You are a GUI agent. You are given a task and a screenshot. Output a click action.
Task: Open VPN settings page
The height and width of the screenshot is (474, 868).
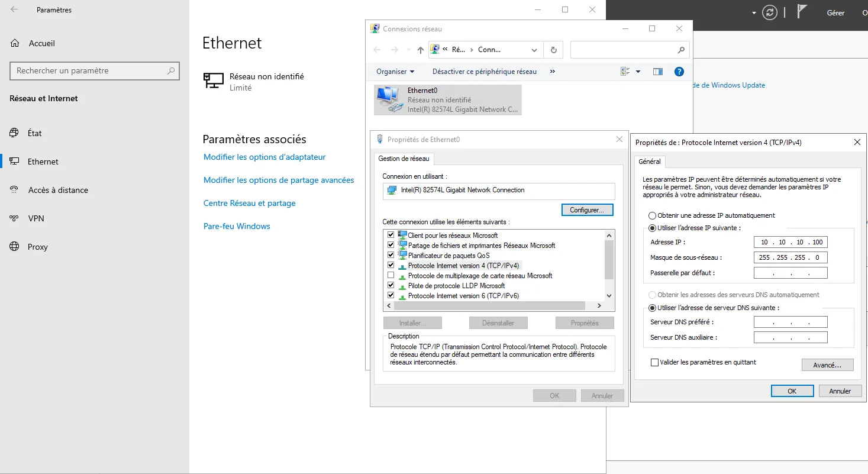coord(36,218)
